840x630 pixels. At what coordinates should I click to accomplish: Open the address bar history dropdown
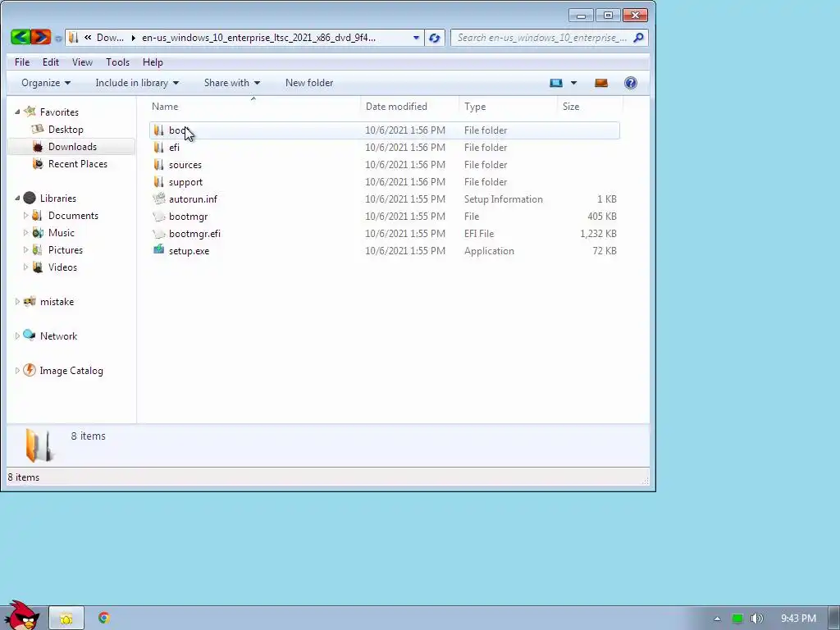(x=416, y=38)
